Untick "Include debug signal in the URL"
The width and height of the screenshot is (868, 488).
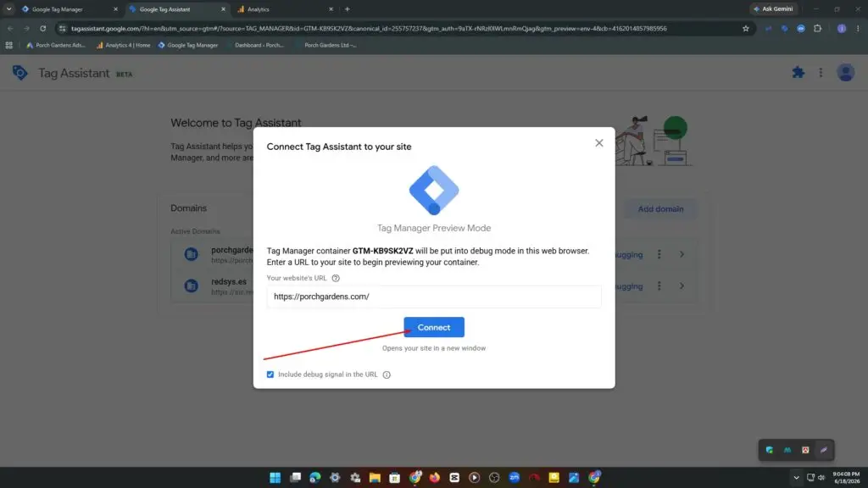[270, 374]
